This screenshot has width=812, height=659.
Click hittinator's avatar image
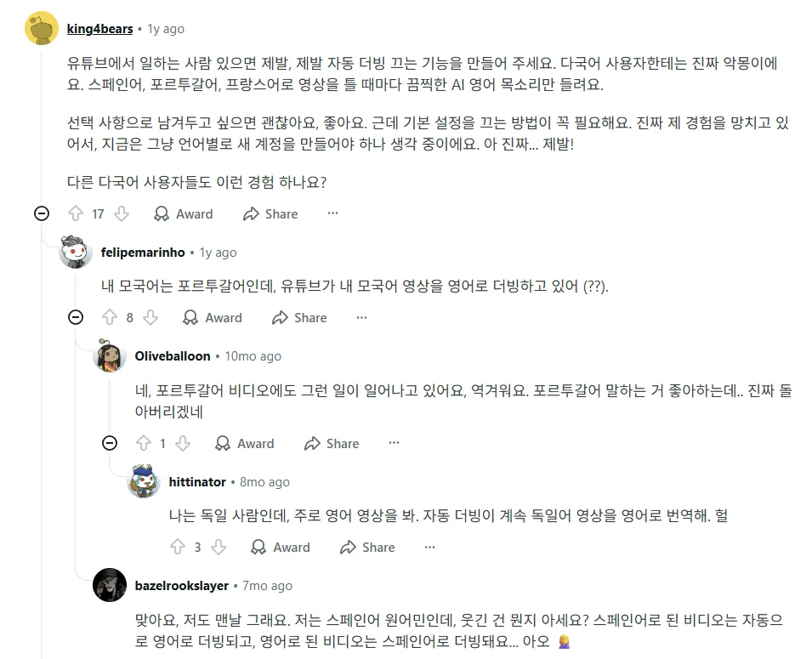pos(143,482)
